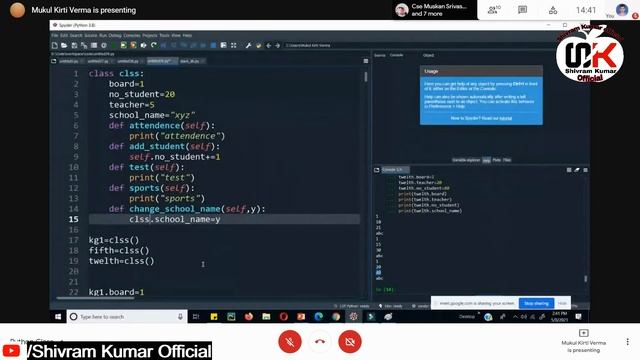The image size is (640, 360).
Task: Open Firefox from the taskbar
Action: coord(249,316)
